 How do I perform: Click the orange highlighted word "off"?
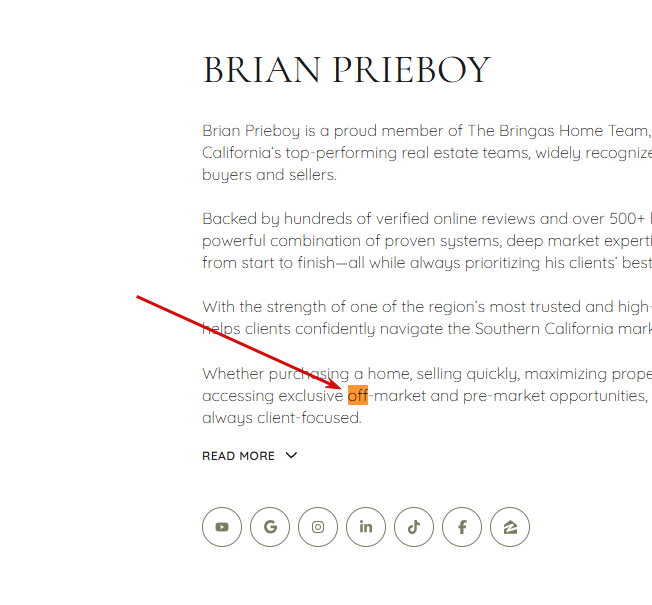coord(358,395)
